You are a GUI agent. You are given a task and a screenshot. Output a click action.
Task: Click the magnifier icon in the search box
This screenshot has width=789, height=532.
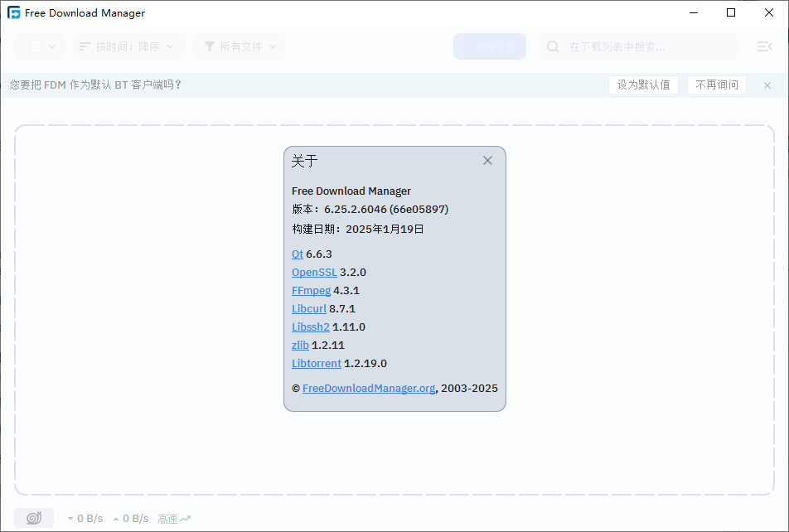click(x=552, y=46)
